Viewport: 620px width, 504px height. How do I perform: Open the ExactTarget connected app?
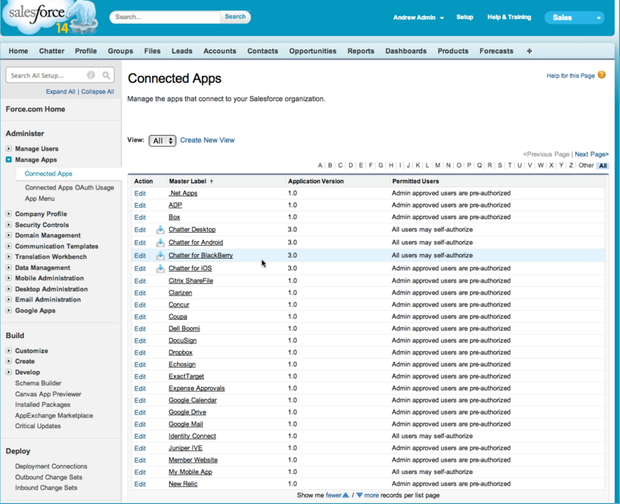186,376
